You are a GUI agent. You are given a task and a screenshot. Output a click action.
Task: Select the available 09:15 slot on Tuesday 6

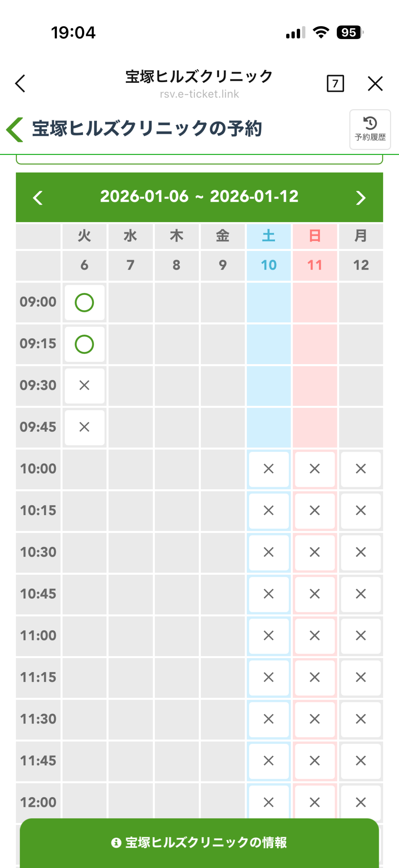(84, 344)
